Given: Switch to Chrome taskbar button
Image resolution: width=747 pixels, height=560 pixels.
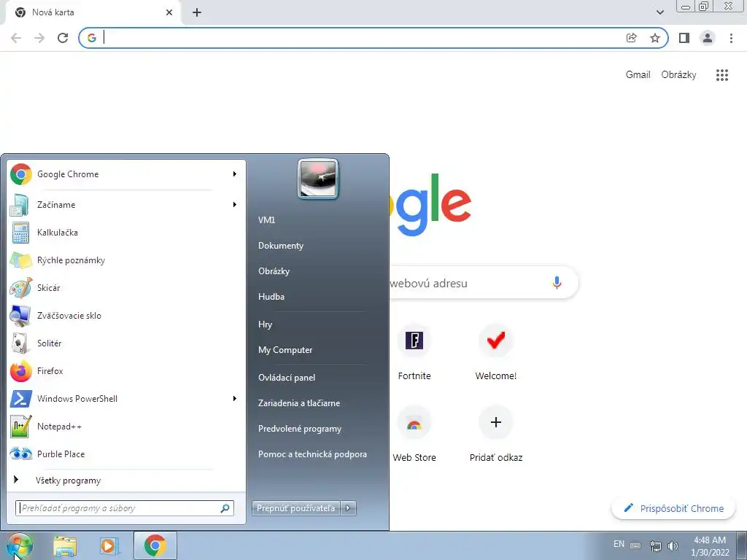Looking at the screenshot, I should click(x=155, y=545).
